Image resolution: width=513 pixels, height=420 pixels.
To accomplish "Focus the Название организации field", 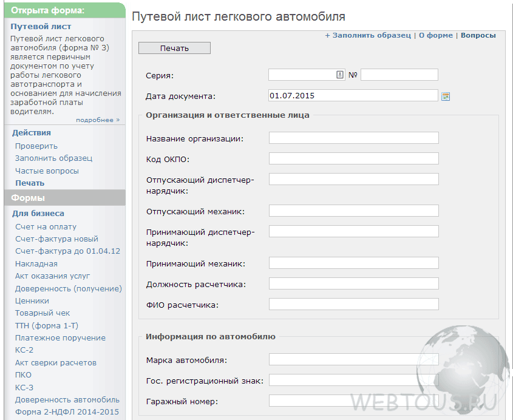I will [354, 138].
